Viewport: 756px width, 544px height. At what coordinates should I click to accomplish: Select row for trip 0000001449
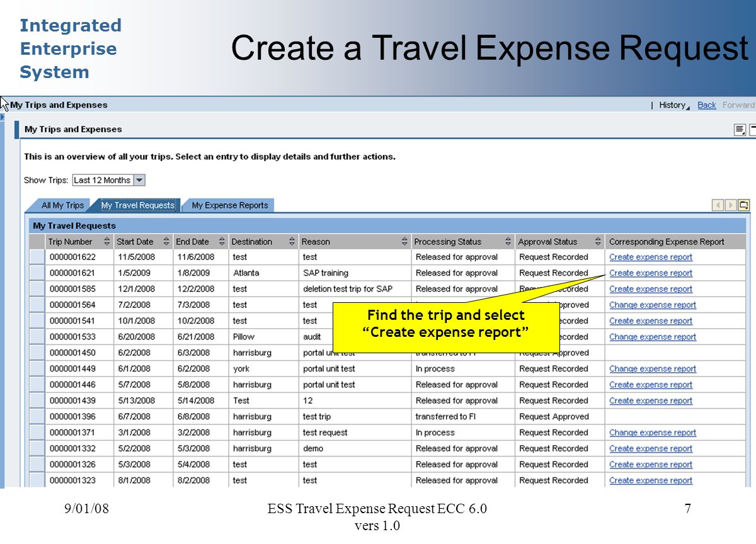coord(37,369)
